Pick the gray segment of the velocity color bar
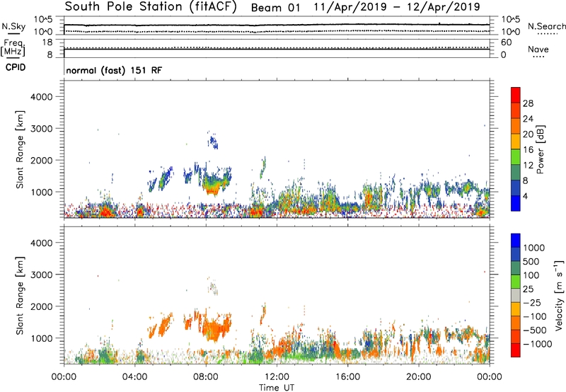Screen dimensions: 566x392 (516, 296)
